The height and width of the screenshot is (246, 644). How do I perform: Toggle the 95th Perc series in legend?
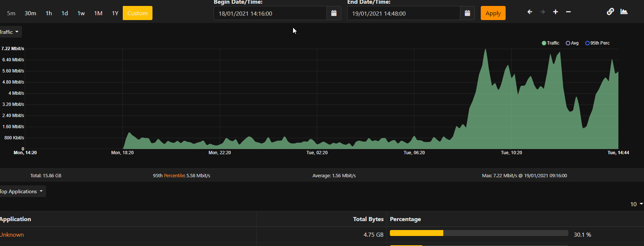click(597, 43)
